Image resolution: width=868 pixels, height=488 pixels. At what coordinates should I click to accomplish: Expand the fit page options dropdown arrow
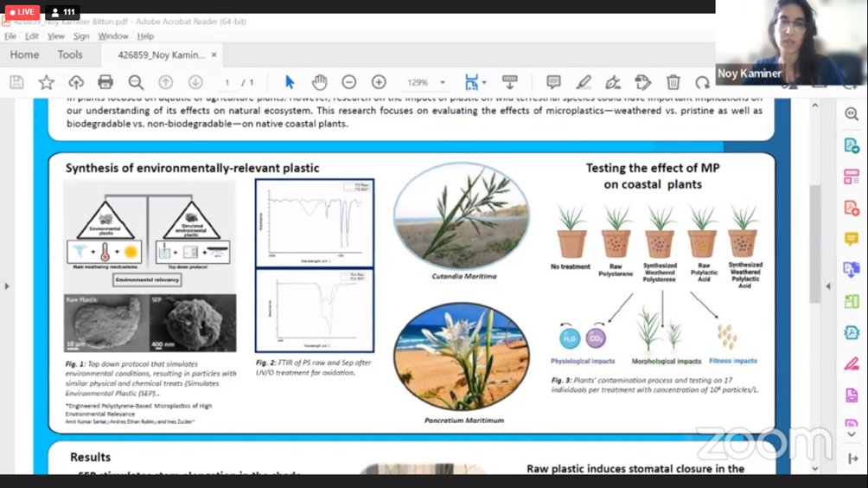point(484,82)
